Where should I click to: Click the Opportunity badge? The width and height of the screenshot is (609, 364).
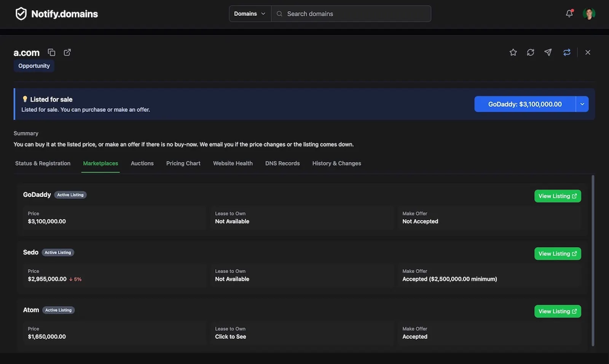(34, 66)
